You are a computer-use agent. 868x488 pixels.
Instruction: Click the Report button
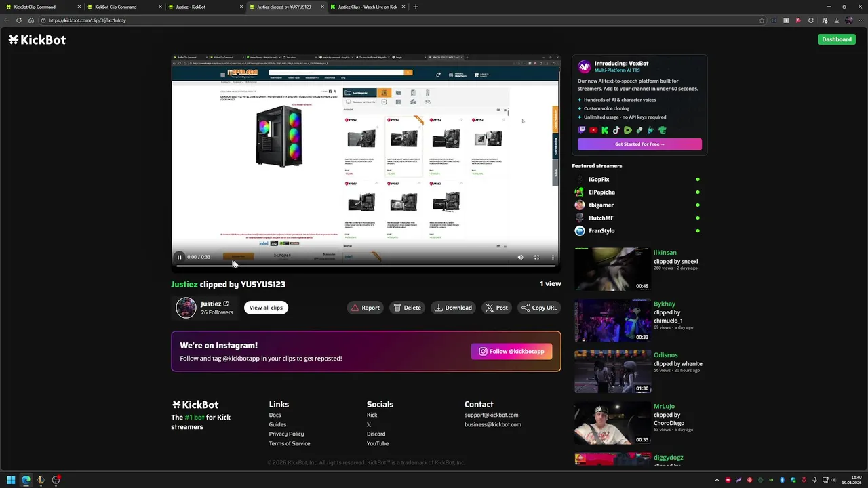click(365, 308)
